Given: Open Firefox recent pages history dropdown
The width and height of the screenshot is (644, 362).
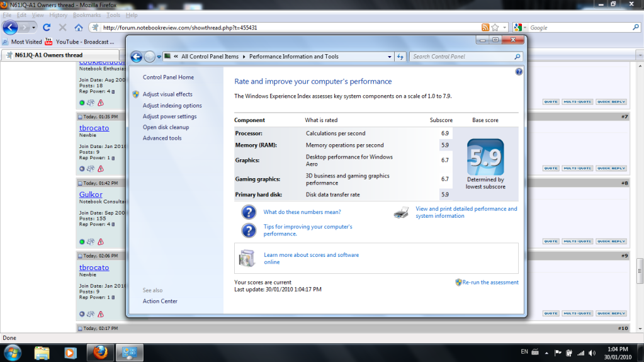Looking at the screenshot, I should (x=33, y=28).
